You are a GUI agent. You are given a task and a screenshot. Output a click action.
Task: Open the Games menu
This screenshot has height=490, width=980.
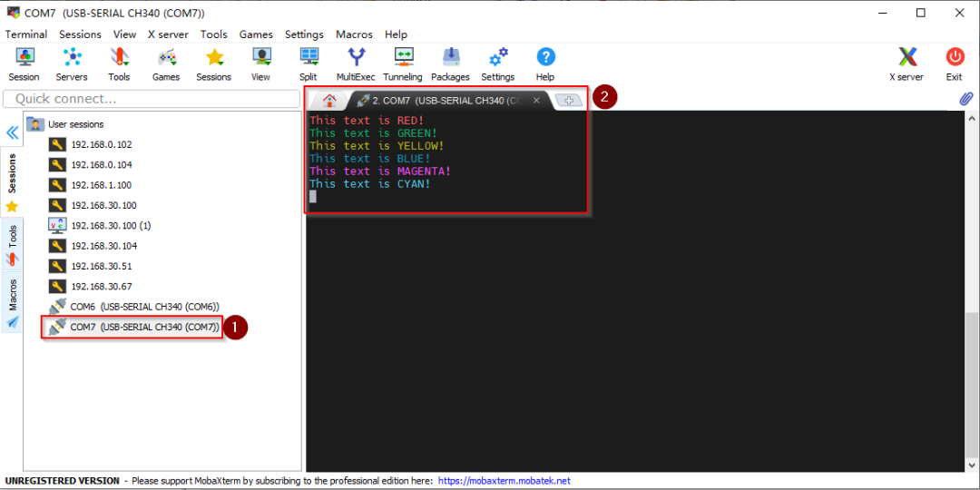256,34
